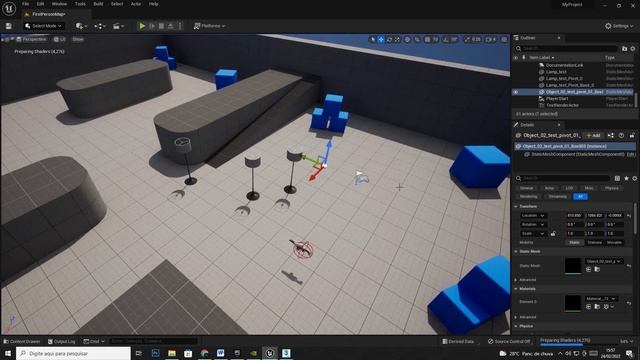Viewport: 640px width, 360px height.
Task: Click the Material Element 0 thumbnail
Action: [573, 303]
